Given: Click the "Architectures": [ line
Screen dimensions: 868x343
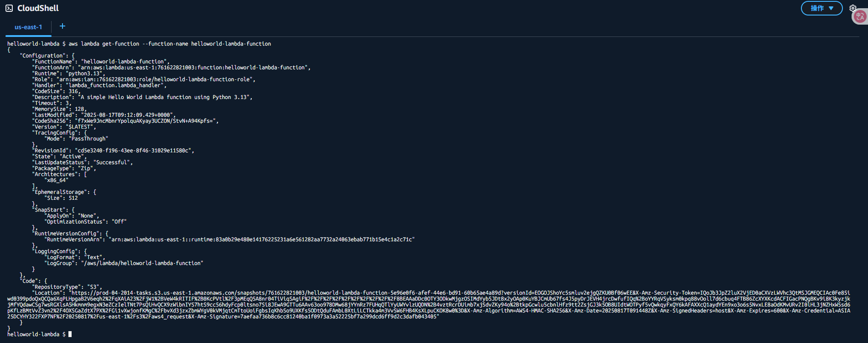Looking at the screenshot, I should click(60, 174).
